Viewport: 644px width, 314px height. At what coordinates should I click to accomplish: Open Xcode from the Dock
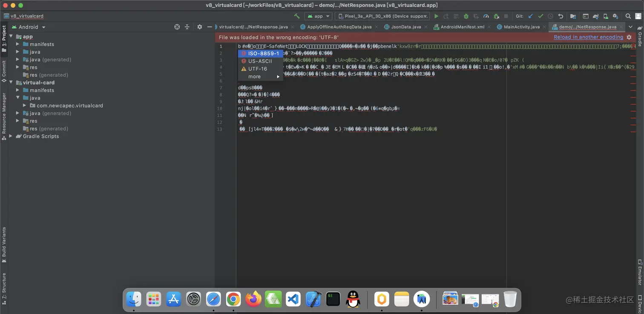[313, 299]
